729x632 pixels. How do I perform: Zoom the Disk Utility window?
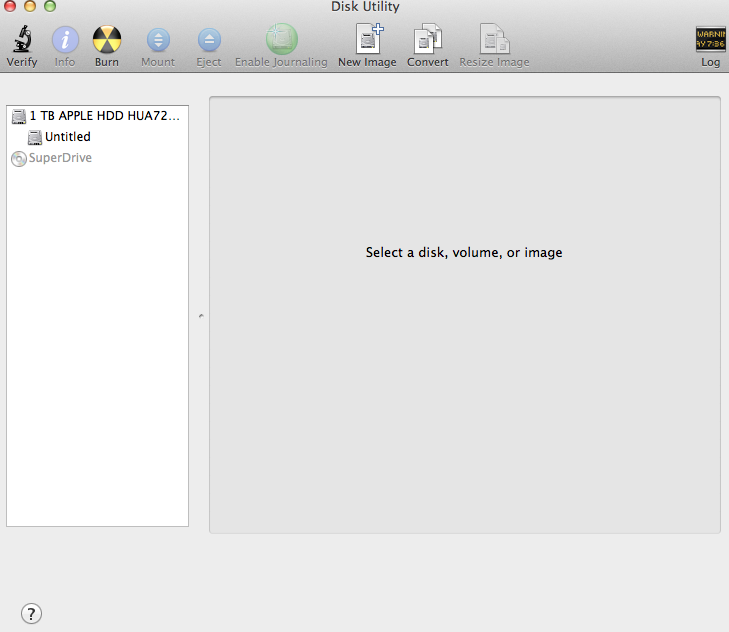50,6
